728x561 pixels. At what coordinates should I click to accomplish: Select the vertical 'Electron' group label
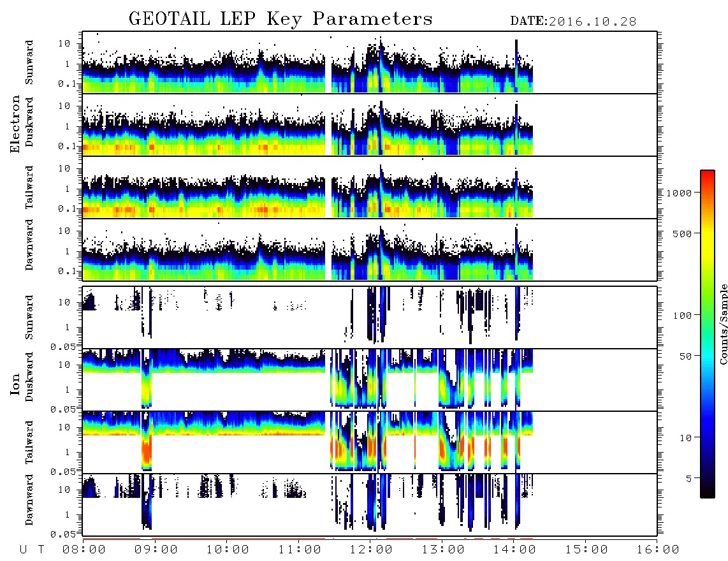coord(15,124)
